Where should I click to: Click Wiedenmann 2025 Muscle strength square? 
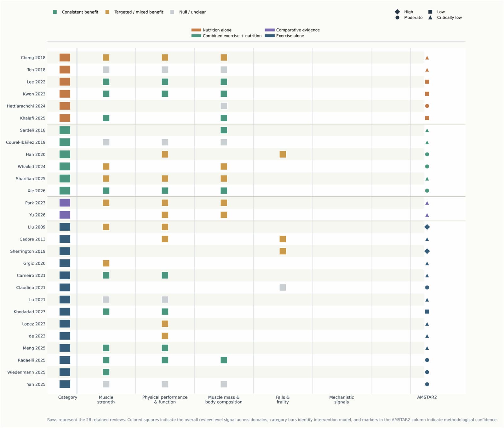click(106, 372)
